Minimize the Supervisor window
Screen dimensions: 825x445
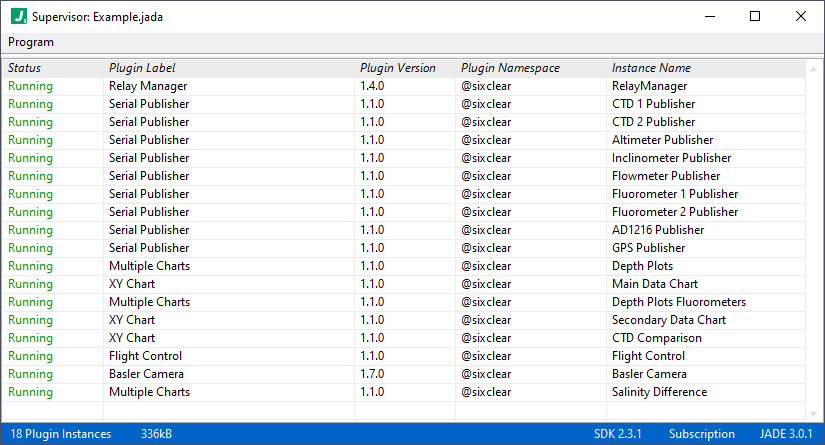pyautogui.click(x=710, y=16)
